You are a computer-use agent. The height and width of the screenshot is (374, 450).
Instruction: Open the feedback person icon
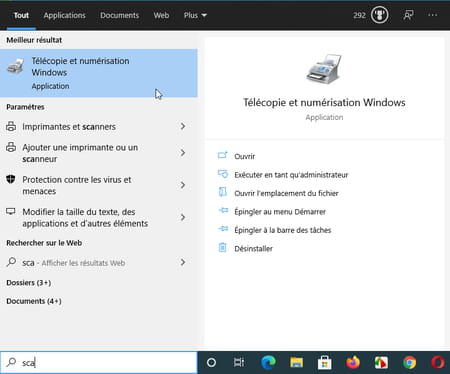pyautogui.click(x=408, y=15)
